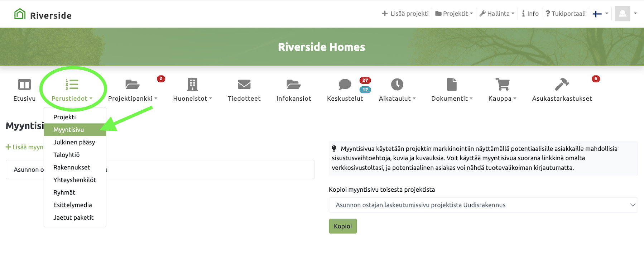Viewport: 644px width, 273px height.
Task: Expand the Kauppa shopping cart menu
Action: [x=502, y=85]
